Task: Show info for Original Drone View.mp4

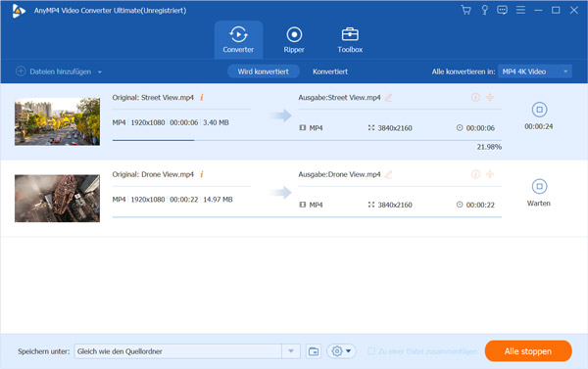Action: 202,174
